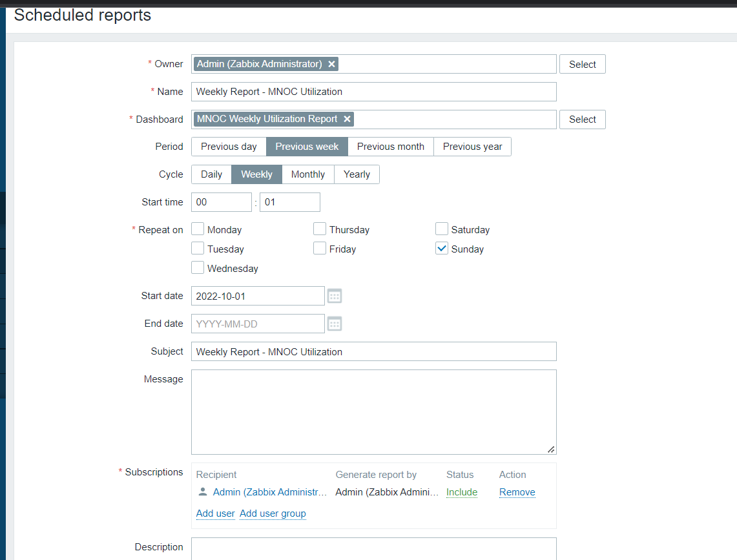This screenshot has width=737, height=560.
Task: Open the Start date calendar picker
Action: click(334, 296)
